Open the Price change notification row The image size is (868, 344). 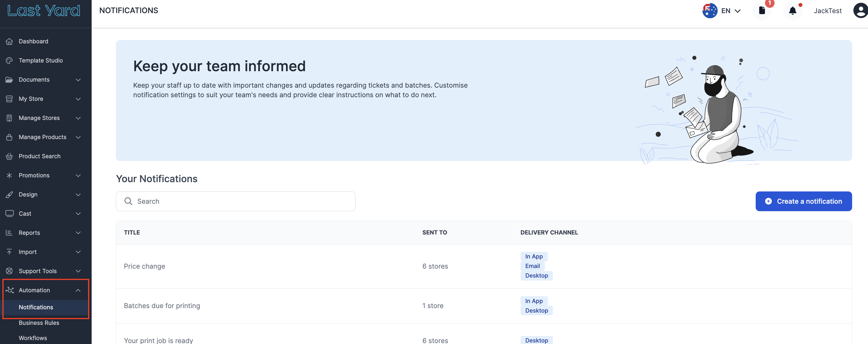(145, 266)
